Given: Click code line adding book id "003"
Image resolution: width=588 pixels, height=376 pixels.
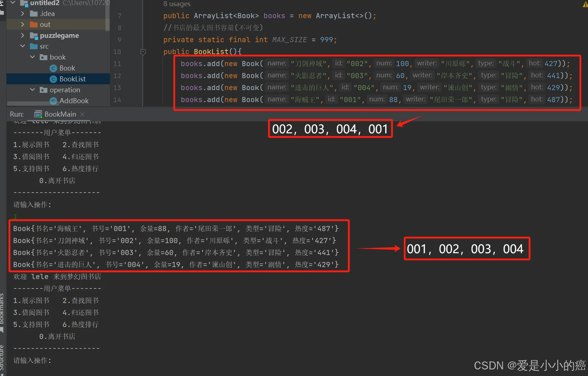Looking at the screenshot, I should tap(376, 76).
